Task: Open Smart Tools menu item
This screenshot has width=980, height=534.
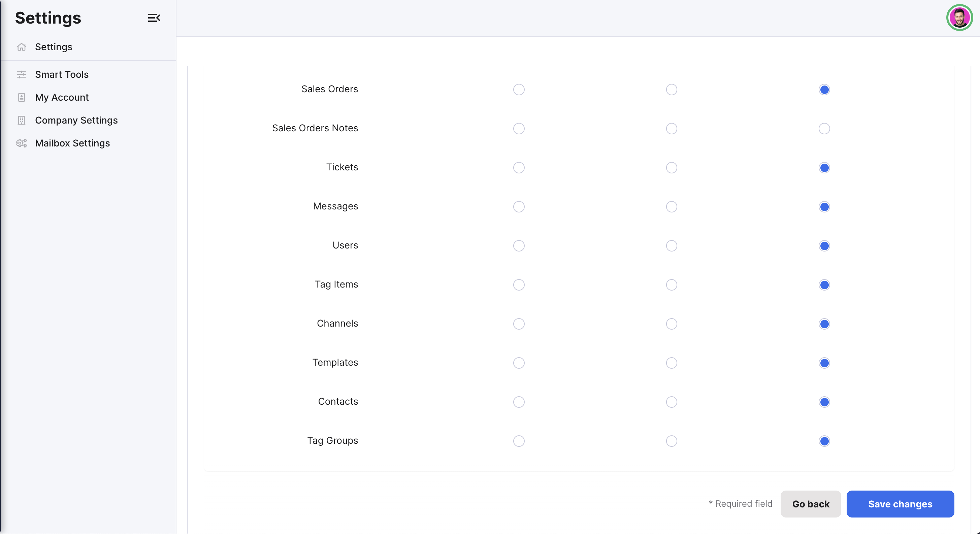Action: [x=62, y=74]
